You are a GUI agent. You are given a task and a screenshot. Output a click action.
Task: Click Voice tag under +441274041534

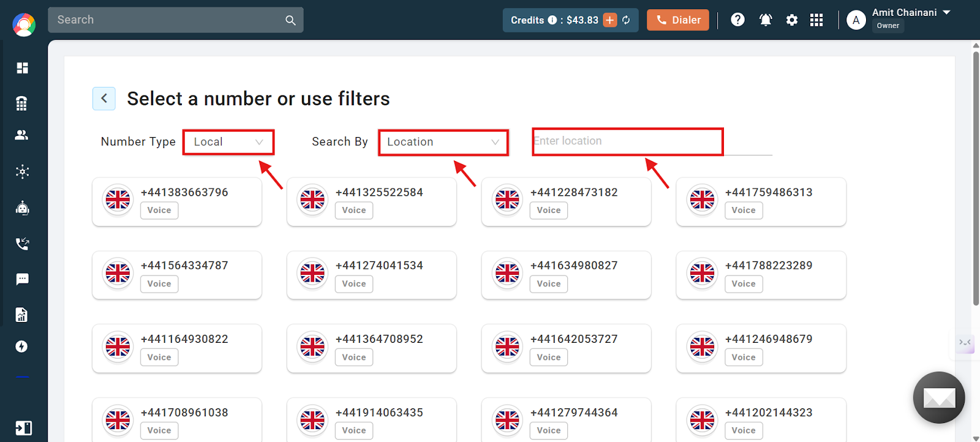[x=354, y=284]
